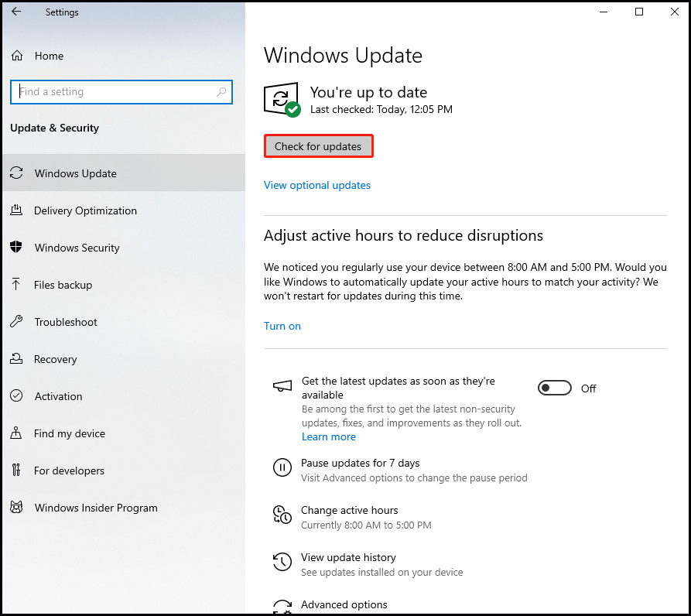Viewport: 691px width, 616px height.
Task: Click the Find a setting search box
Action: tap(121, 91)
